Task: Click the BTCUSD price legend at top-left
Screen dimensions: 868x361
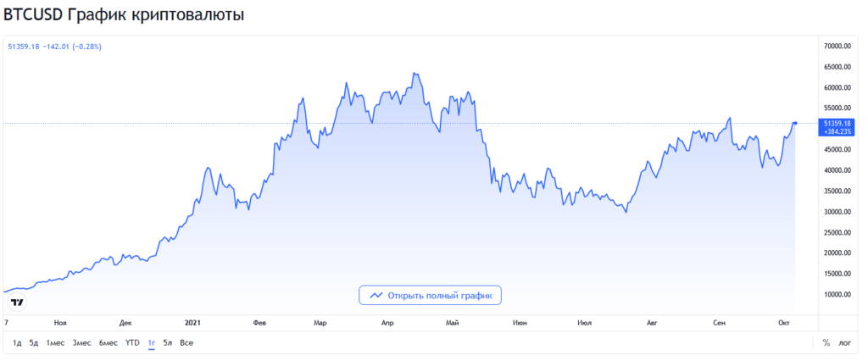Action: point(54,47)
